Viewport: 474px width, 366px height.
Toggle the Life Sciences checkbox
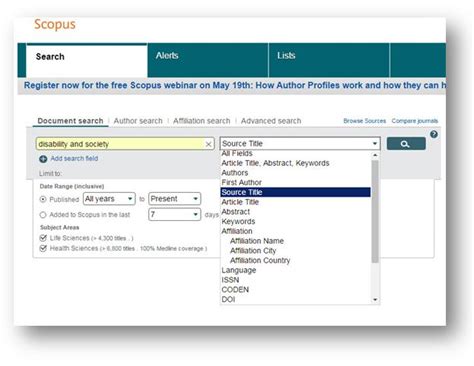[x=43, y=238]
